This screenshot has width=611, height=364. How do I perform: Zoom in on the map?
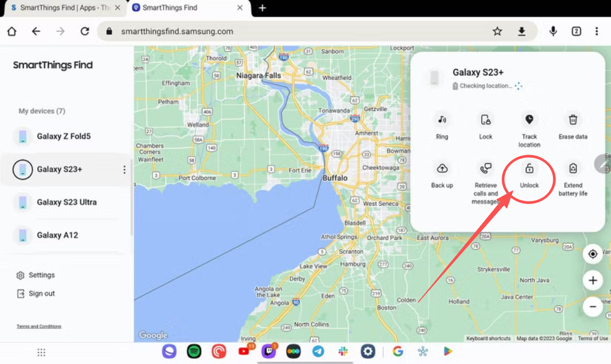point(593,281)
